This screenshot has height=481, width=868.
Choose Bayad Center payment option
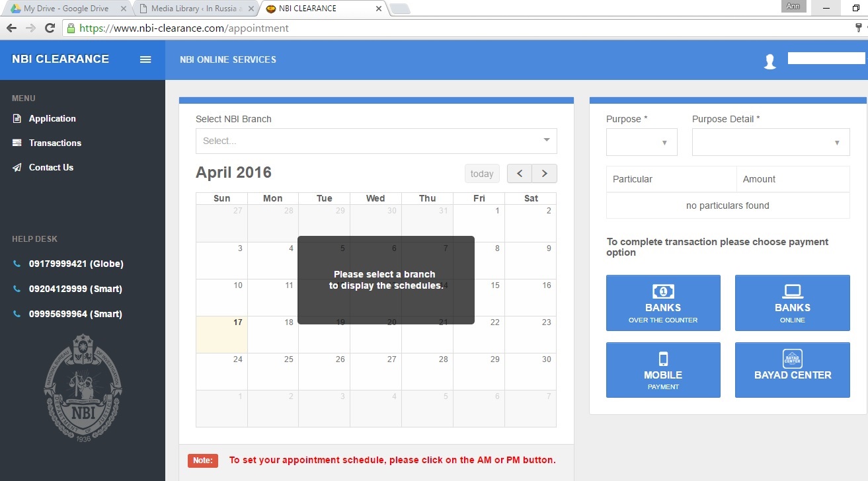(x=792, y=370)
